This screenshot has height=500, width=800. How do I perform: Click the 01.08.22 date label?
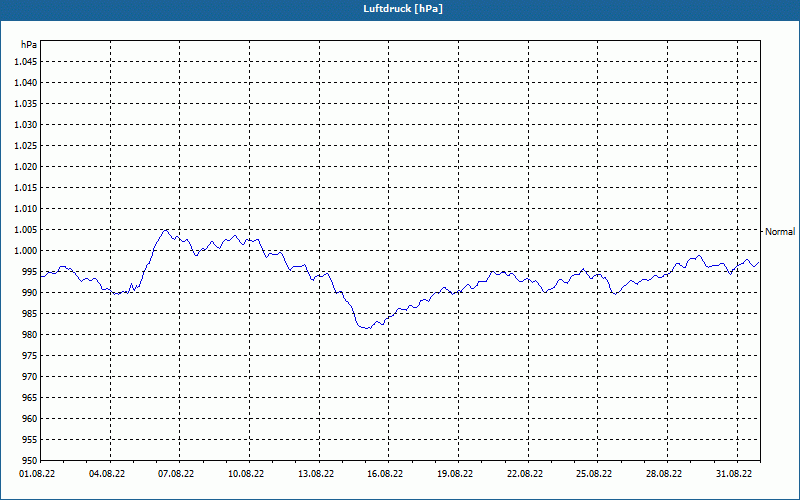[37, 474]
